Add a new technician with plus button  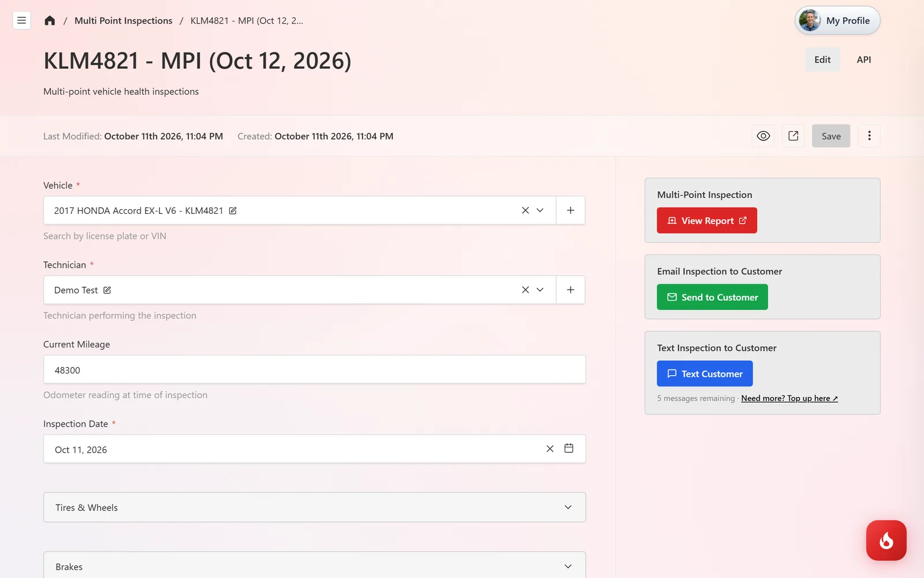click(x=571, y=290)
